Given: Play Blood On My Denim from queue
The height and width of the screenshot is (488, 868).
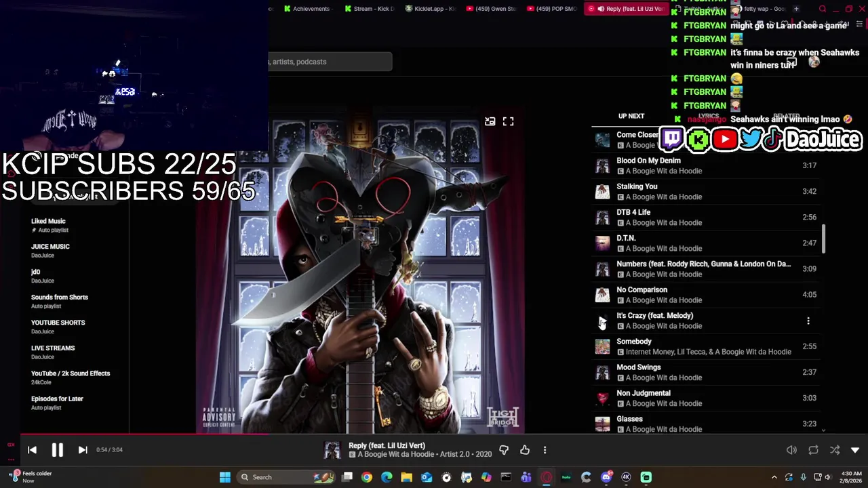Looking at the screenshot, I should coord(705,165).
